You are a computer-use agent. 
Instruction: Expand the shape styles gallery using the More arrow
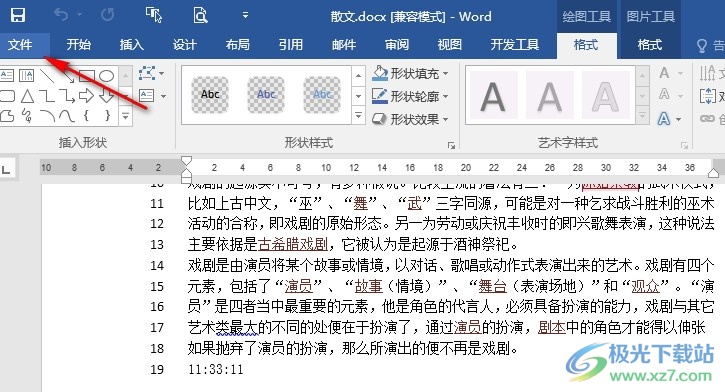click(x=358, y=116)
